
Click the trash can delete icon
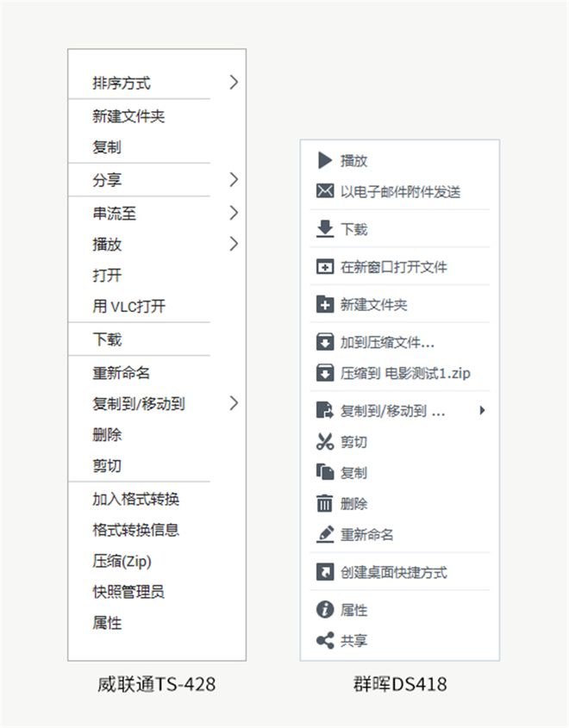click(x=325, y=504)
